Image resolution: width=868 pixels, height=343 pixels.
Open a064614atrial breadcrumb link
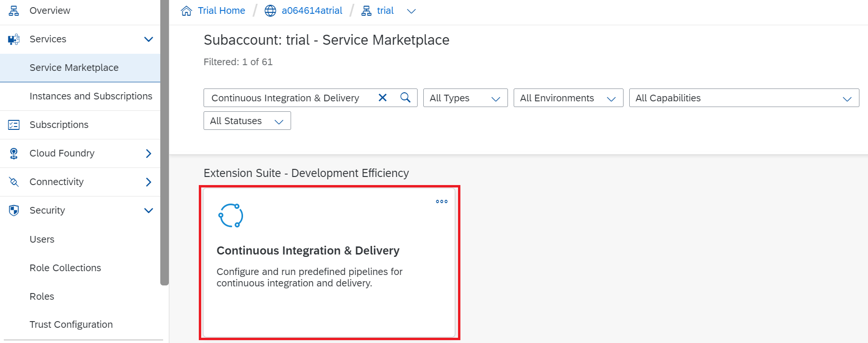coord(312,10)
